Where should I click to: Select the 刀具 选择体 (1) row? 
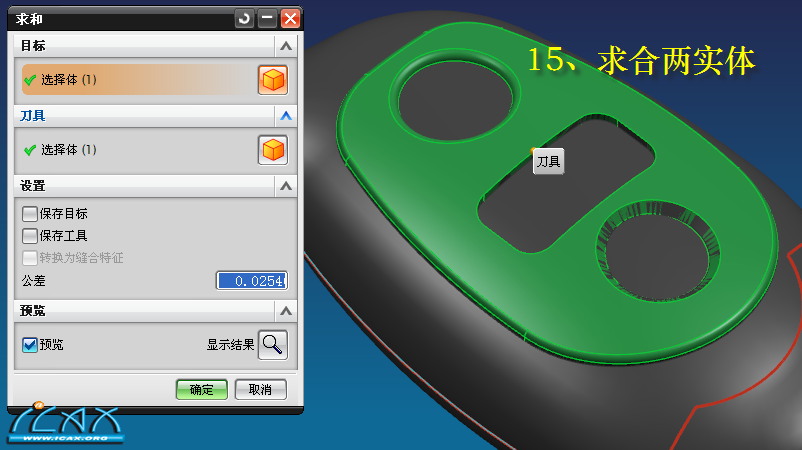[138, 150]
